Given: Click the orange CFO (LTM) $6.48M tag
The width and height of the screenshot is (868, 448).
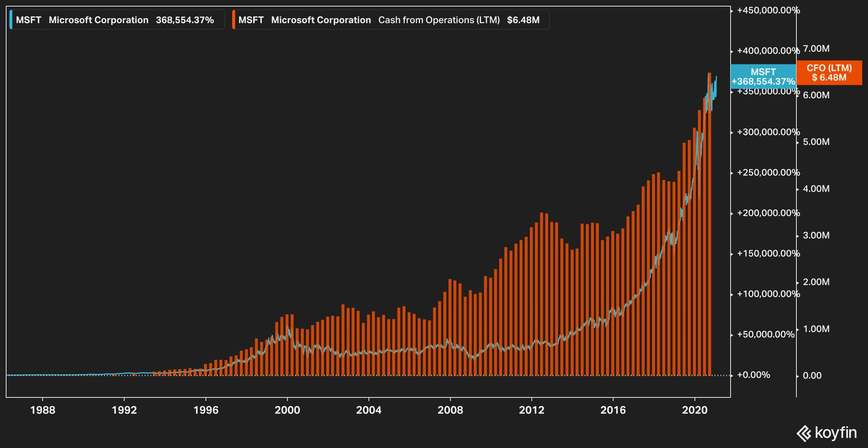Looking at the screenshot, I should (x=829, y=73).
